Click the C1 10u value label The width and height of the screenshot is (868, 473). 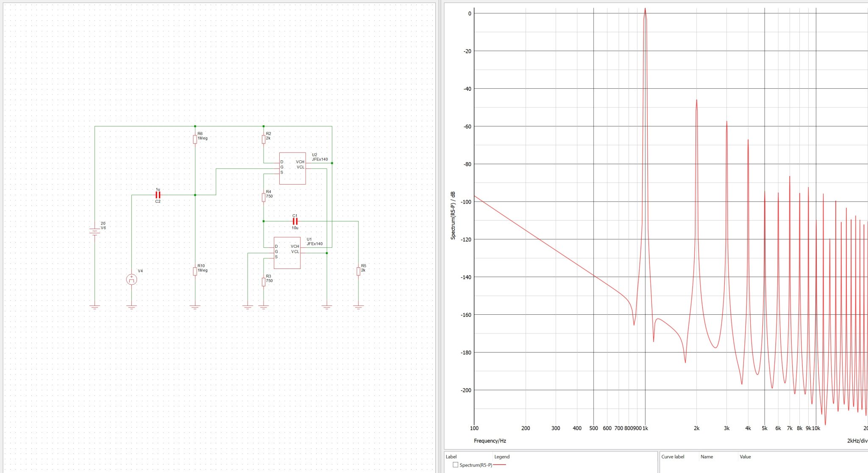coord(295,228)
